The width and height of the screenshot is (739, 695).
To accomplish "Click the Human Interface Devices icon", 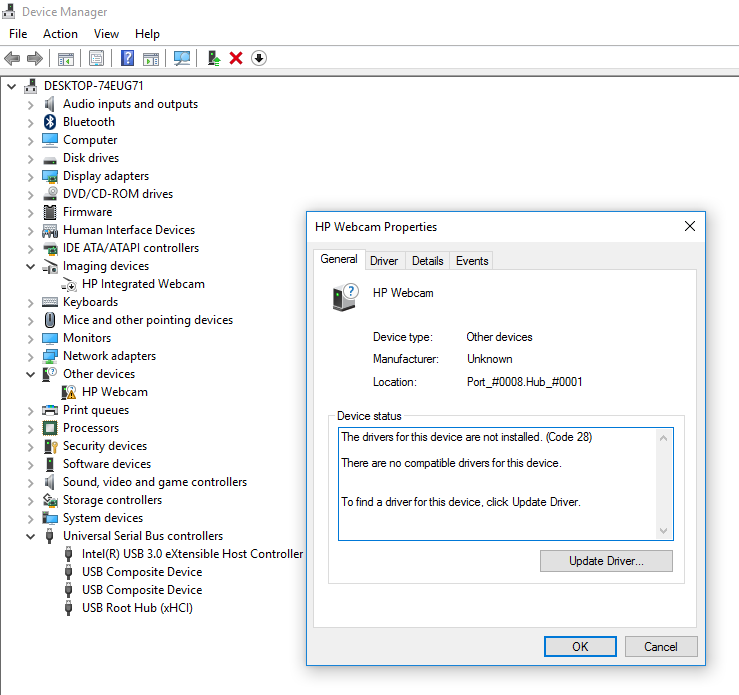I will tap(50, 230).
